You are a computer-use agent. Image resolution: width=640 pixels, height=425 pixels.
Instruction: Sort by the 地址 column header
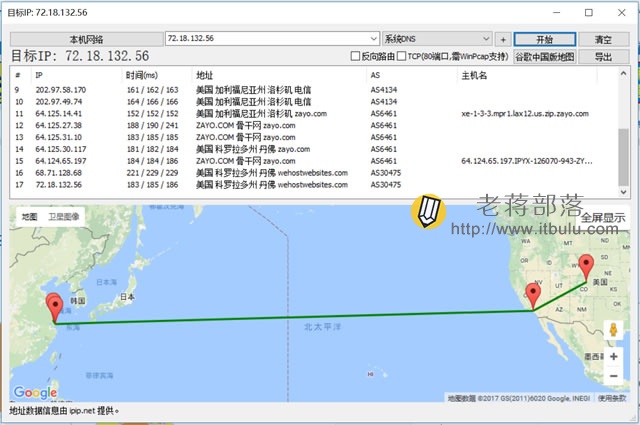tap(279, 75)
